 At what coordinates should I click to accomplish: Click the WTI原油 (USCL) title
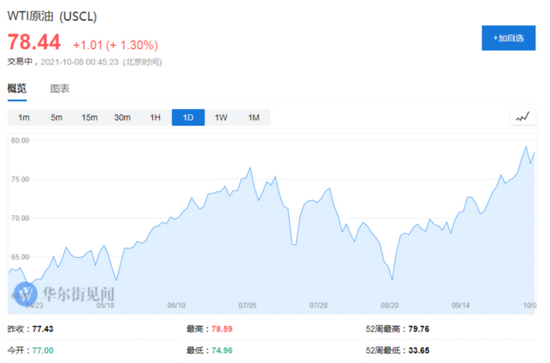point(52,16)
